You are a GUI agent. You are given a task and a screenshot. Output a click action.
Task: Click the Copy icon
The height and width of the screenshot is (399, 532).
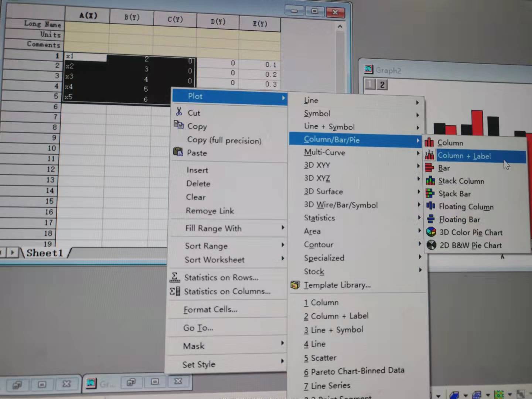tap(179, 126)
